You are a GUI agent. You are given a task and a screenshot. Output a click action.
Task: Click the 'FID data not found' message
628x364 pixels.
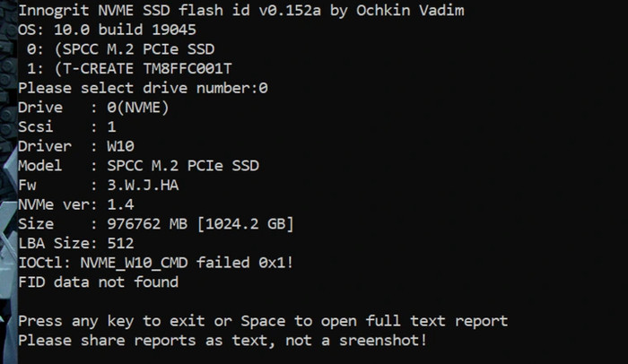click(x=99, y=282)
